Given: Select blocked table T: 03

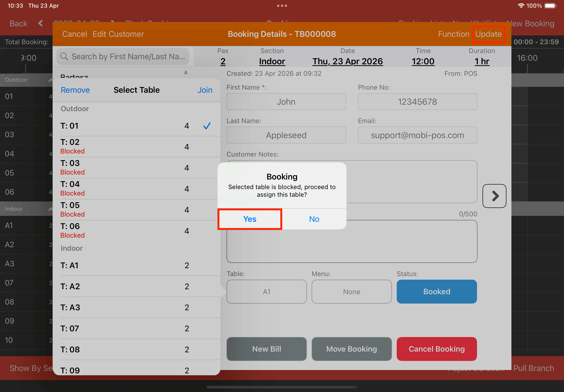Looking at the screenshot, I should click(136, 168).
